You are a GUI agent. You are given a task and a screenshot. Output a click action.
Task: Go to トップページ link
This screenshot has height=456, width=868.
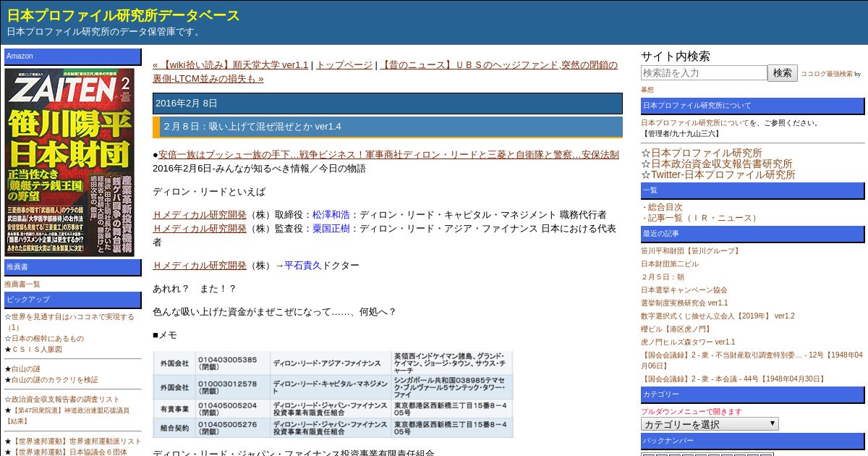coord(344,64)
